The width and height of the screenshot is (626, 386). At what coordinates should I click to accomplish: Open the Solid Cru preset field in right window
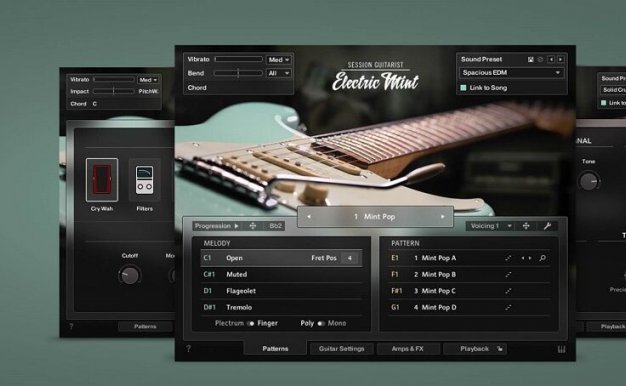(613, 90)
